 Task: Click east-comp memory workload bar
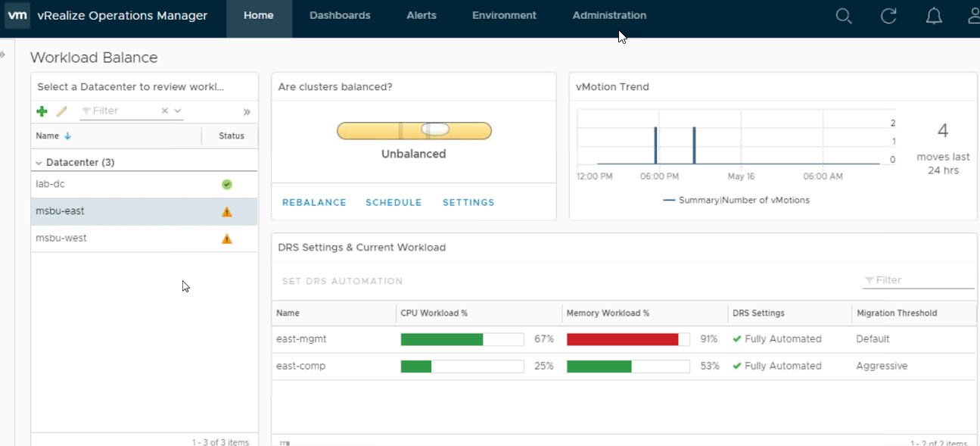click(628, 366)
